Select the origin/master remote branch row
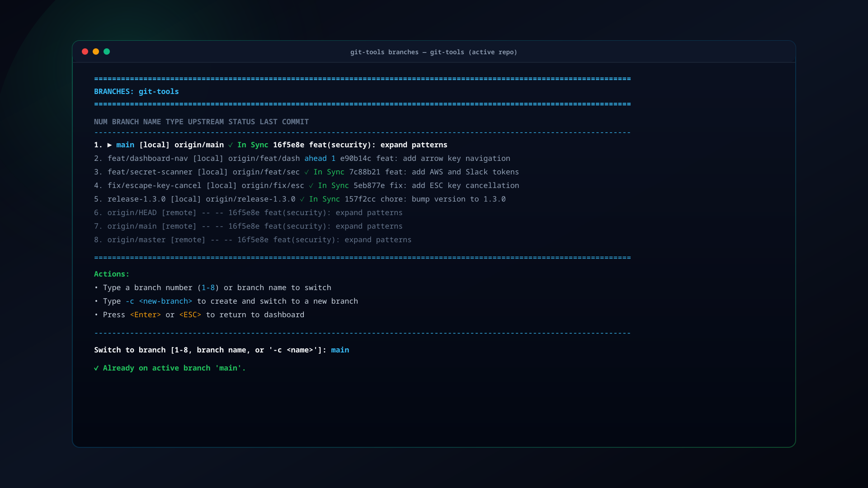Image resolution: width=868 pixels, height=488 pixels. click(x=253, y=240)
